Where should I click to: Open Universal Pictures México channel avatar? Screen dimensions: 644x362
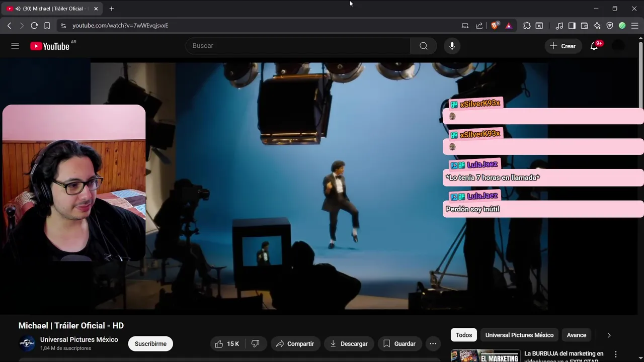(x=27, y=344)
